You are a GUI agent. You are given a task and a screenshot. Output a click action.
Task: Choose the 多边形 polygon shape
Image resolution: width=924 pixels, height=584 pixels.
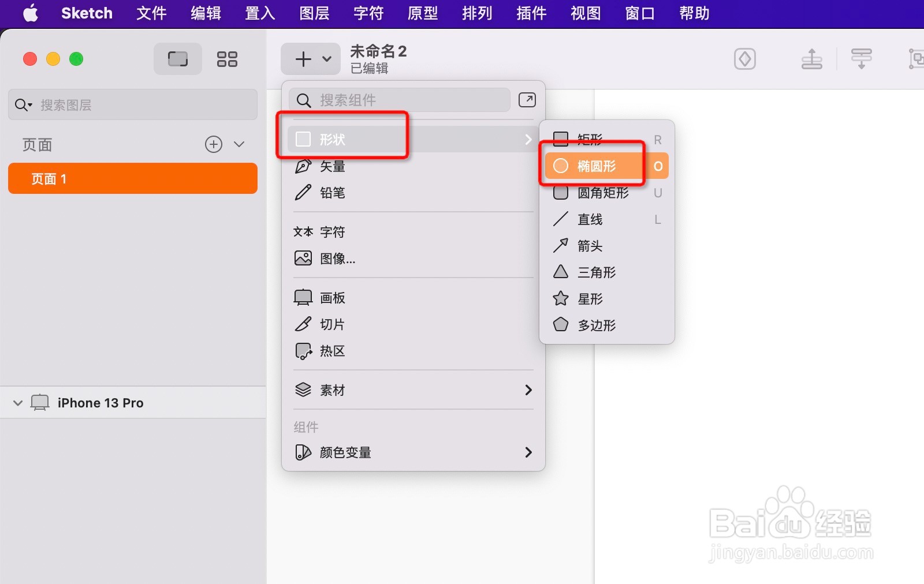607,325
